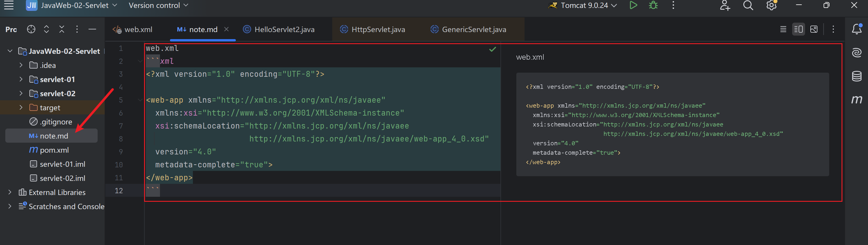Open Project panel options menu

(x=77, y=29)
